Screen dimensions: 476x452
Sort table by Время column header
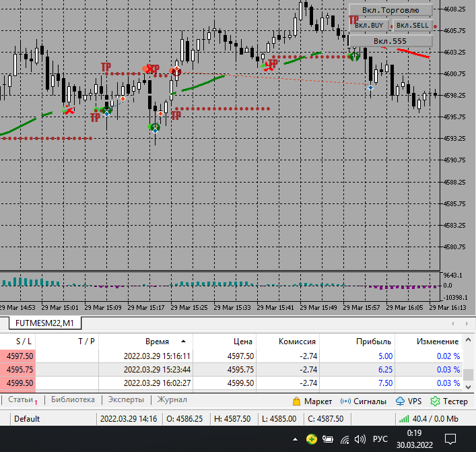(x=145, y=342)
